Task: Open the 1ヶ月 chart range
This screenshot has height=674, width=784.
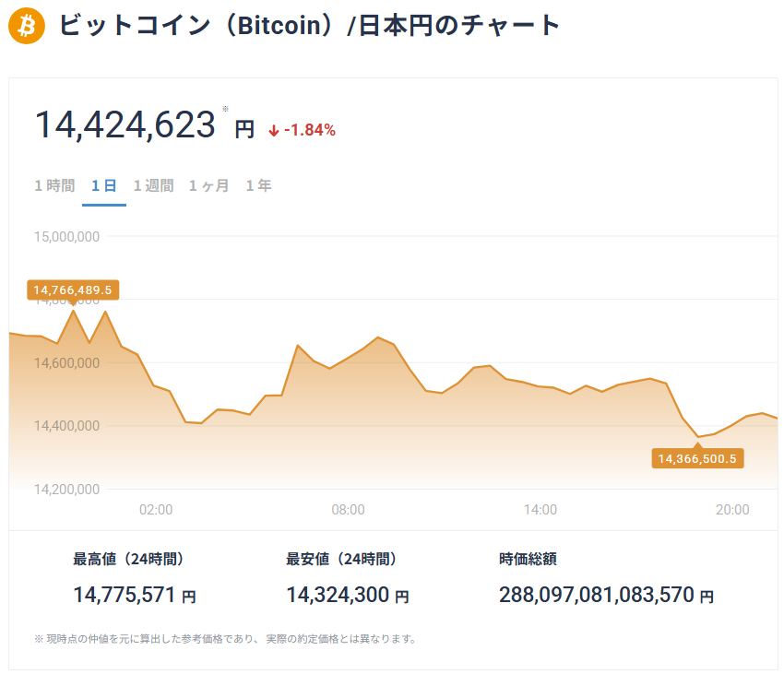Action: pyautogui.click(x=209, y=185)
